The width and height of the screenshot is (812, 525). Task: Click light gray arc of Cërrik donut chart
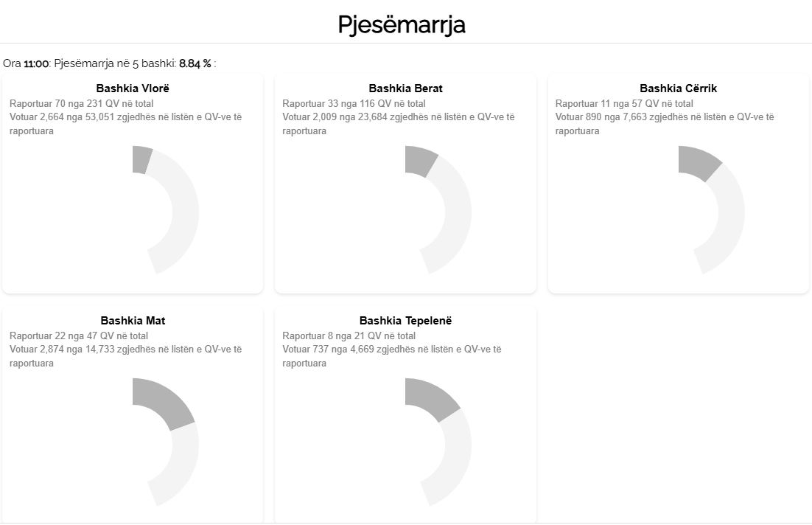point(730,218)
